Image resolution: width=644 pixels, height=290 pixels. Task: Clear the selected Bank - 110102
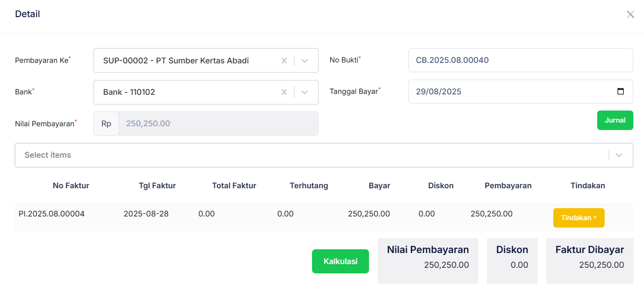tap(284, 92)
